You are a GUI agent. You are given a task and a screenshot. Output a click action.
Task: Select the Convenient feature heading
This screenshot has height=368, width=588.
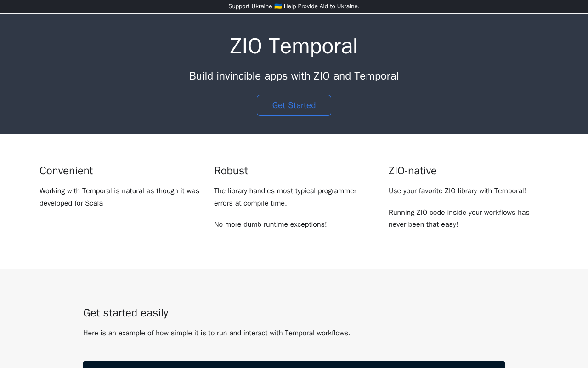66,171
